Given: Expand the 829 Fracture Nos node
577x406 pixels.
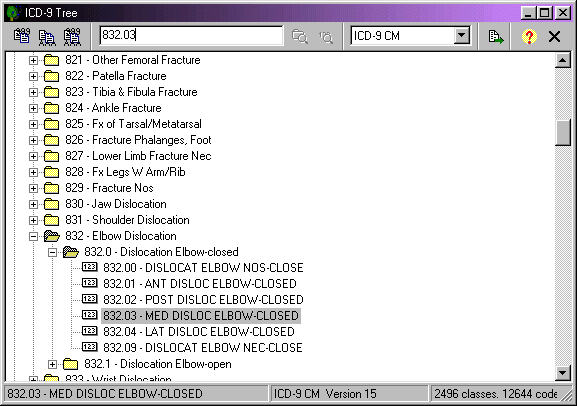Looking at the screenshot, I should pyautogui.click(x=33, y=188).
